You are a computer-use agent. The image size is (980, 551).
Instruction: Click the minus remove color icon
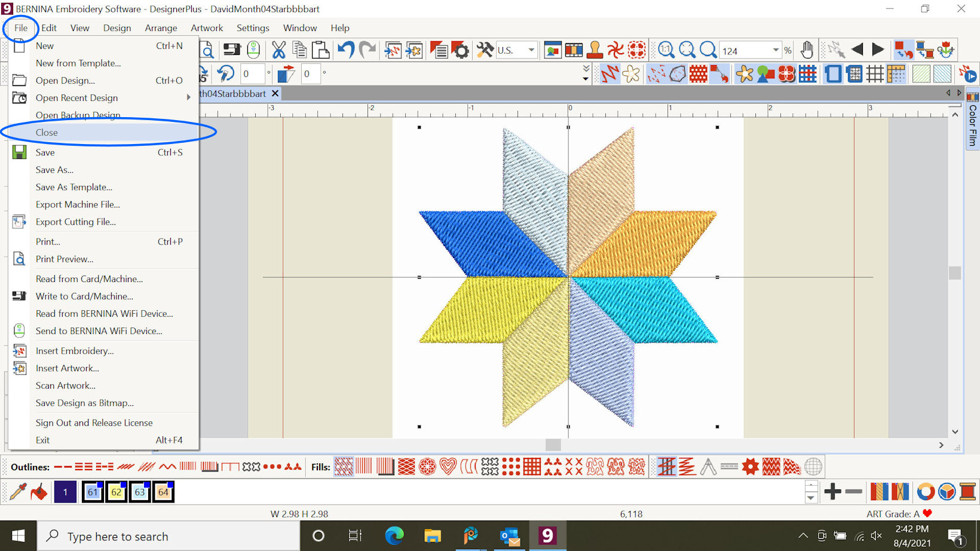(854, 492)
